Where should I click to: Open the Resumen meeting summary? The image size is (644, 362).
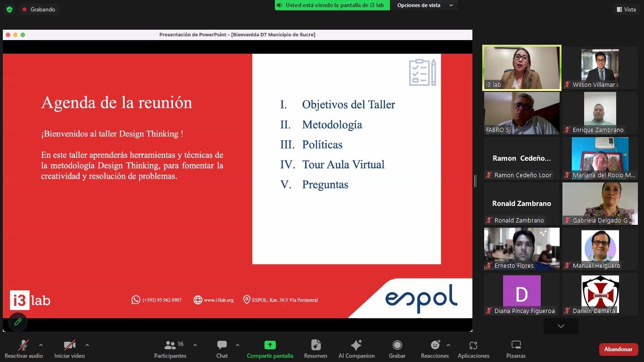click(315, 349)
